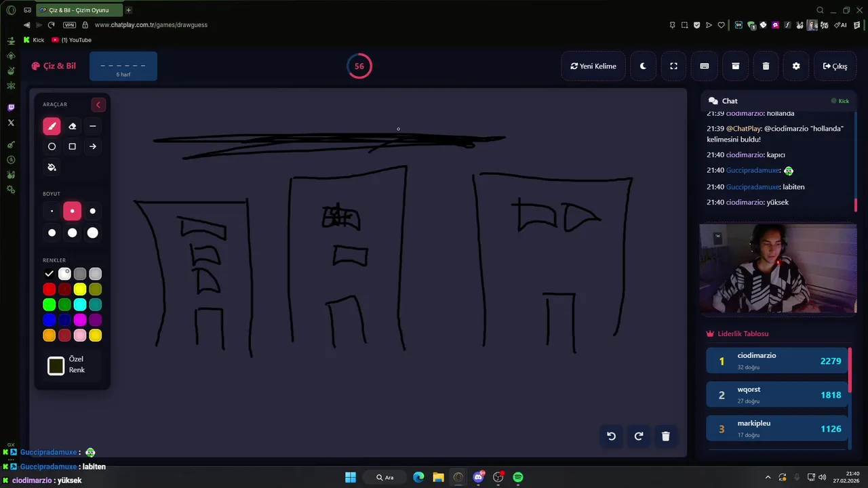This screenshot has width=868, height=488.
Task: Pick the bright red color swatch
Action: pos(49,289)
